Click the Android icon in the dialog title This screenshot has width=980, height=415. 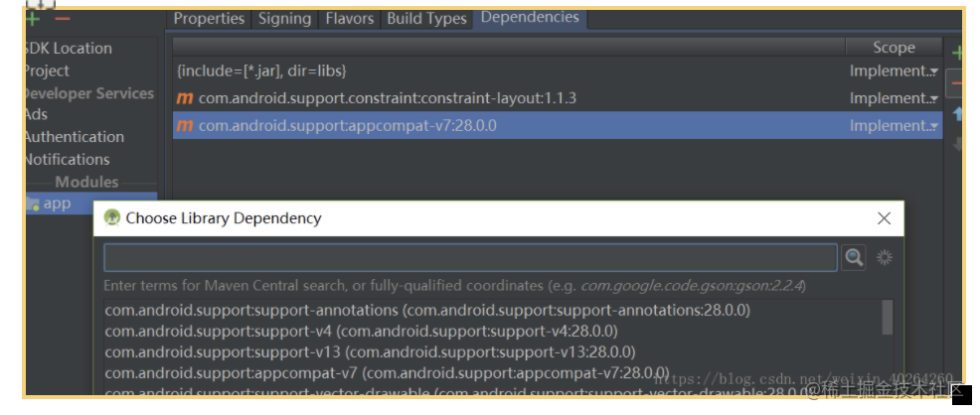[x=112, y=217]
